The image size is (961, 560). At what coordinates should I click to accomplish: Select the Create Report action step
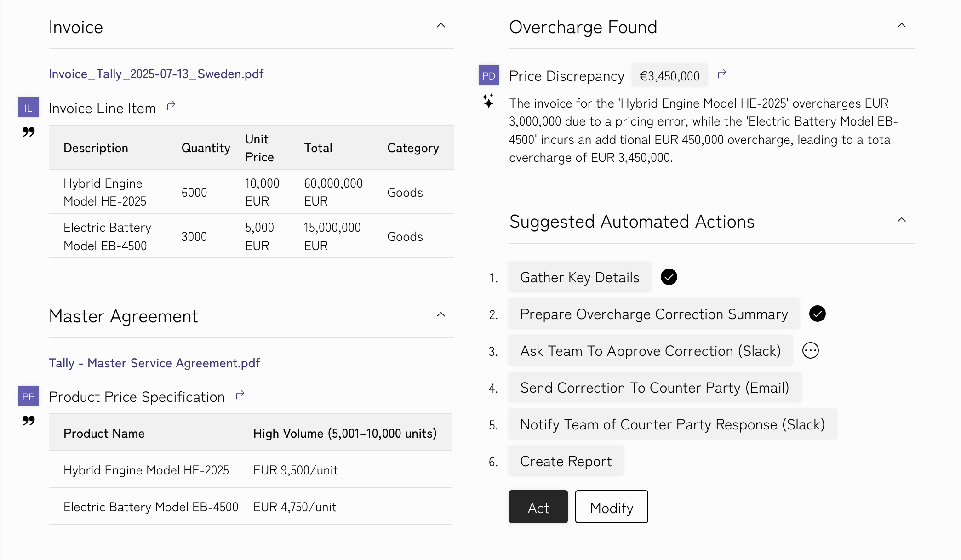566,461
